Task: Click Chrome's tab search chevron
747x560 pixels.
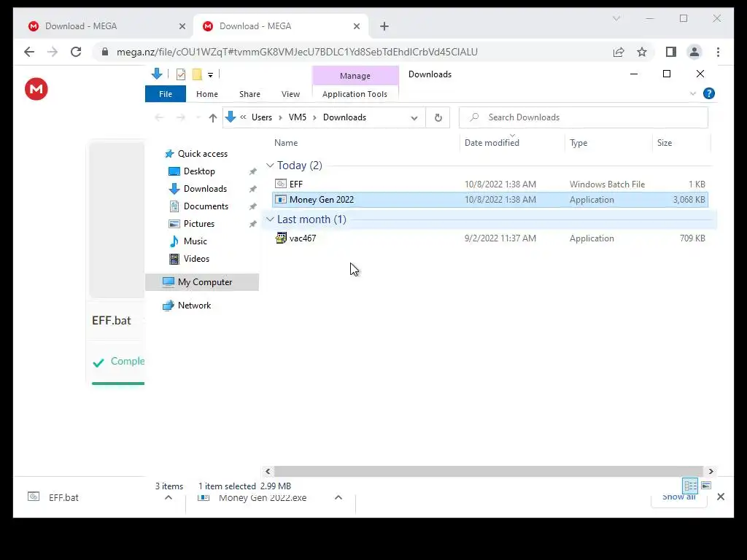Action: tap(616, 18)
